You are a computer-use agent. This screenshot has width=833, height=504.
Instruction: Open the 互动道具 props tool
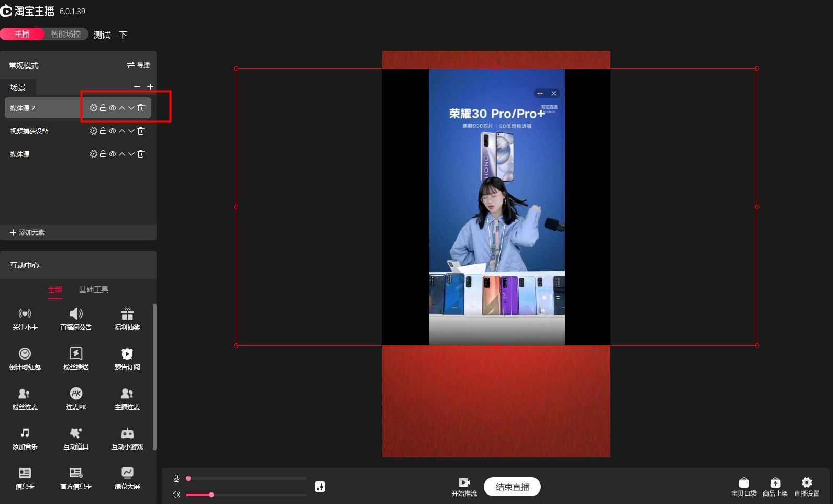(76, 439)
